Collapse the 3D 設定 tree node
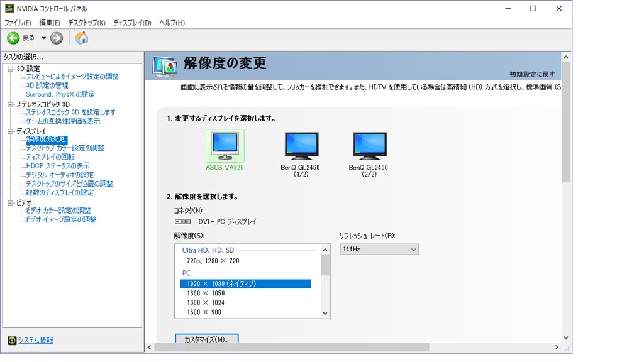Image resolution: width=644 pixels, height=362 pixels. pos(11,69)
